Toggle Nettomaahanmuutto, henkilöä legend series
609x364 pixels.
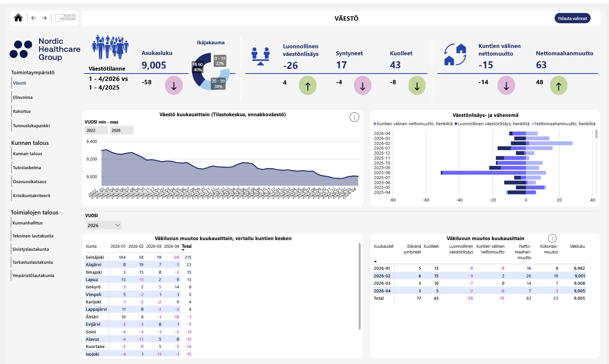coord(563,124)
